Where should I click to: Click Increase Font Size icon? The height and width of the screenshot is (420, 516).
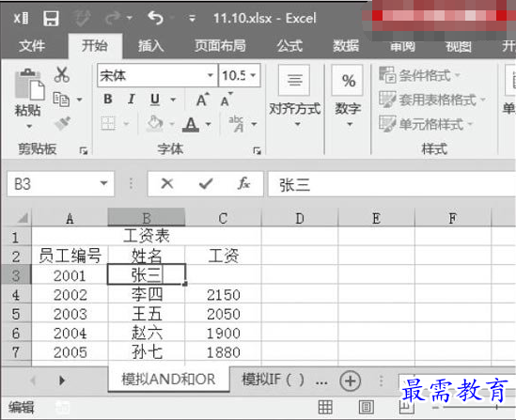tap(203, 100)
